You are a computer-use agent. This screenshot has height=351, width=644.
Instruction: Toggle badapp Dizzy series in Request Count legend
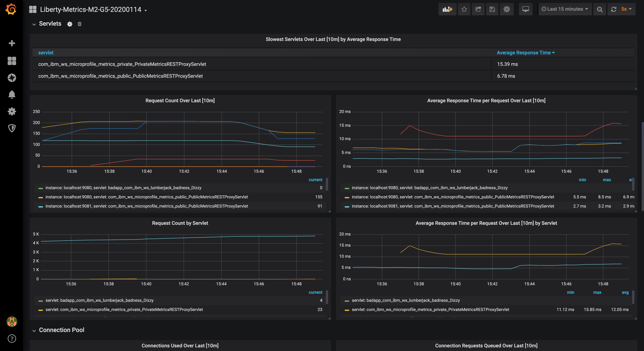click(x=123, y=188)
